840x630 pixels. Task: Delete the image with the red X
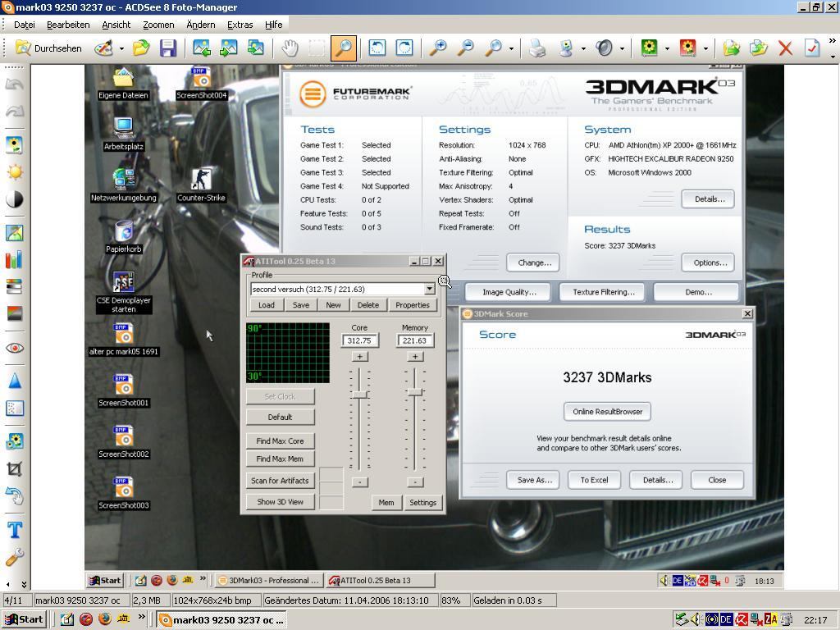pyautogui.click(x=785, y=48)
